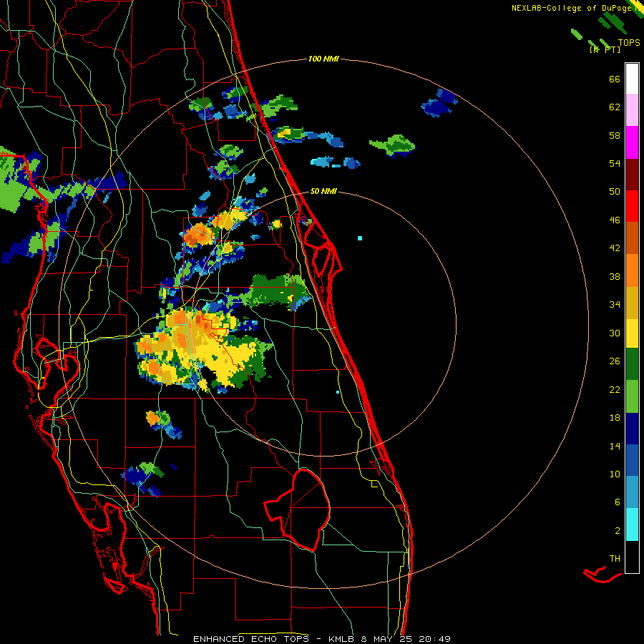Image resolution: width=644 pixels, height=644 pixels.
Task: Click the legend value 14
Action: tap(615, 446)
